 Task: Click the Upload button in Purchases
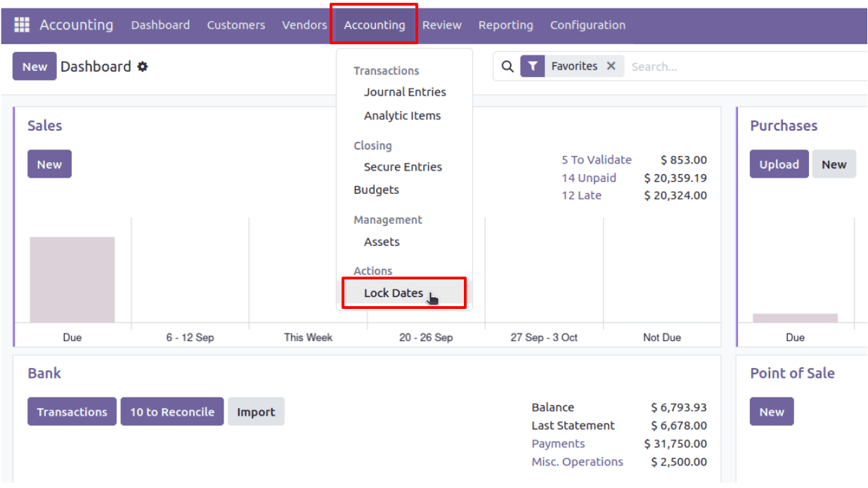pos(779,164)
